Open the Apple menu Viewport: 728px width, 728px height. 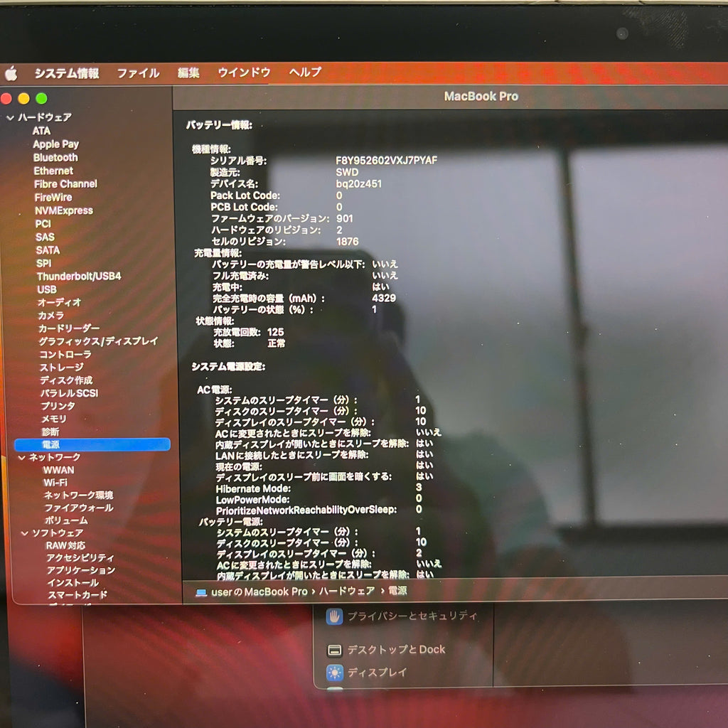coord(11,73)
